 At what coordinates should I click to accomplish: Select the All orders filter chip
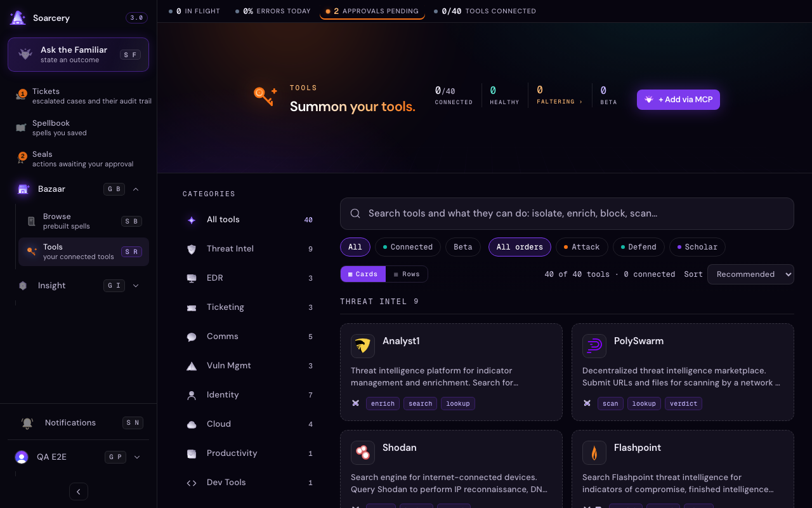tap(520, 247)
